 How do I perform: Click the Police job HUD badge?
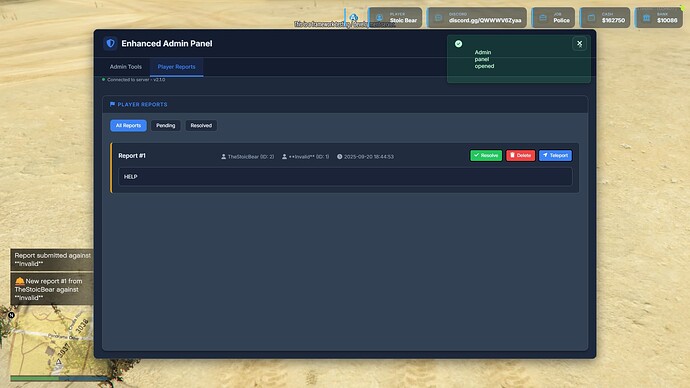point(554,18)
